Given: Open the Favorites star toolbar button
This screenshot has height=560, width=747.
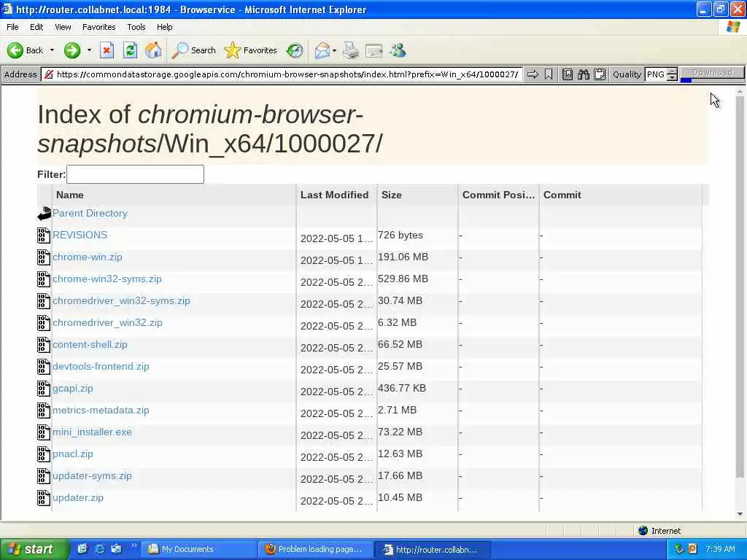Looking at the screenshot, I should tap(250, 50).
